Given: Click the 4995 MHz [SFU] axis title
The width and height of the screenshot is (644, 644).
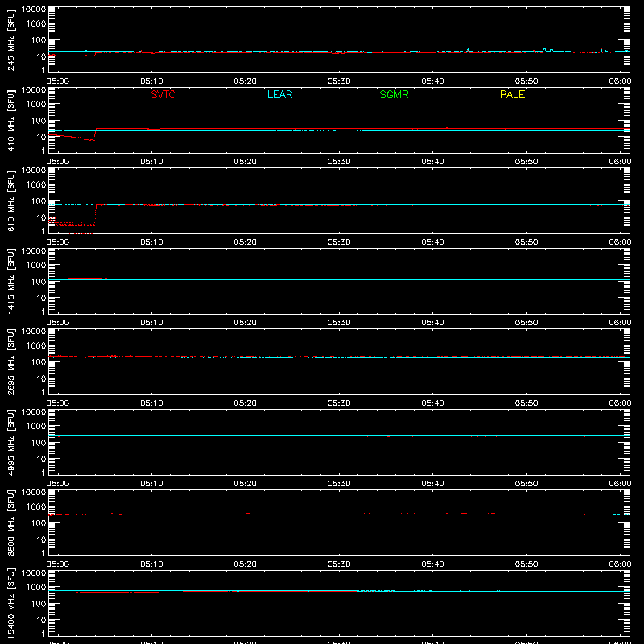Looking at the screenshot, I should click(10, 442).
